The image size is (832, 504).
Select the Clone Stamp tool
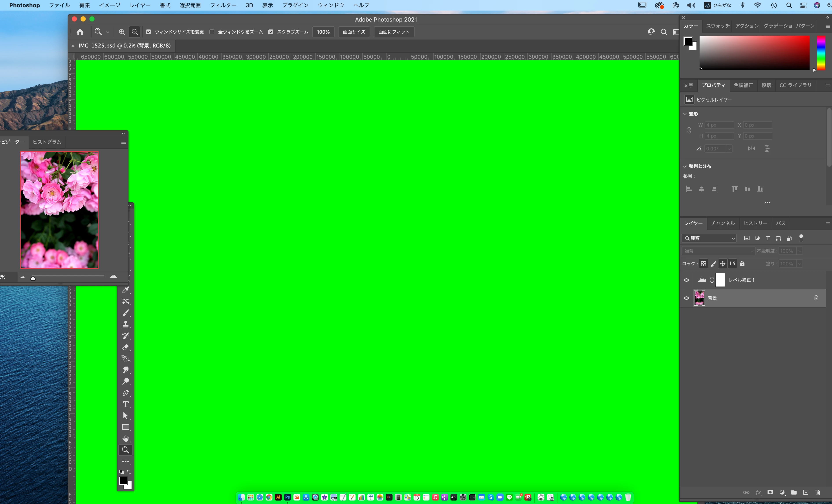126,324
